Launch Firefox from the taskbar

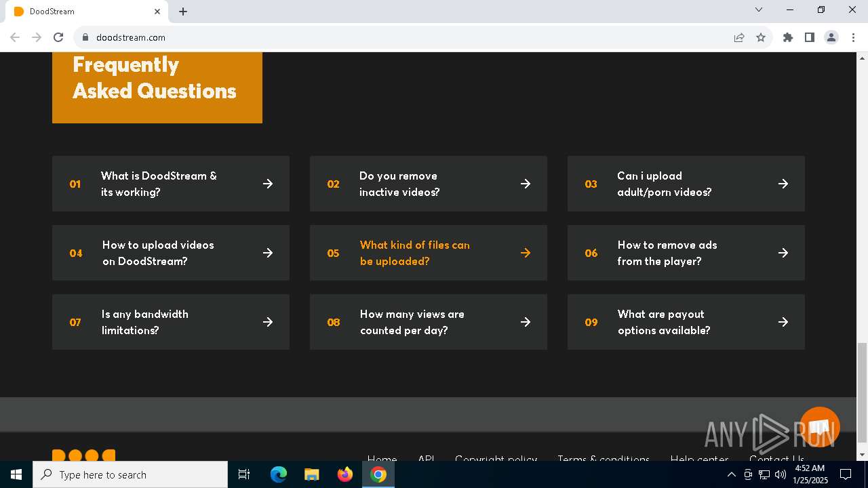coord(345,474)
